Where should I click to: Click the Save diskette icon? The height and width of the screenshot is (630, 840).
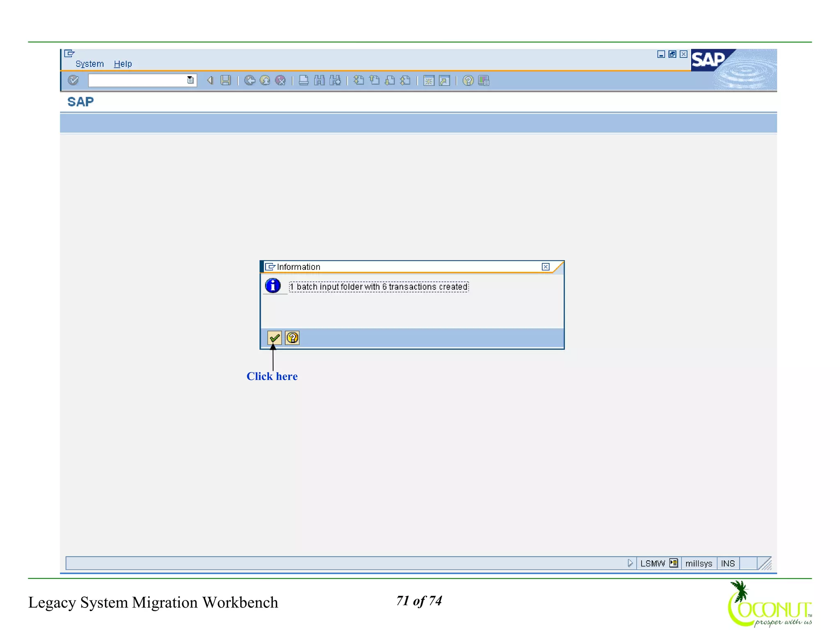[x=226, y=80]
